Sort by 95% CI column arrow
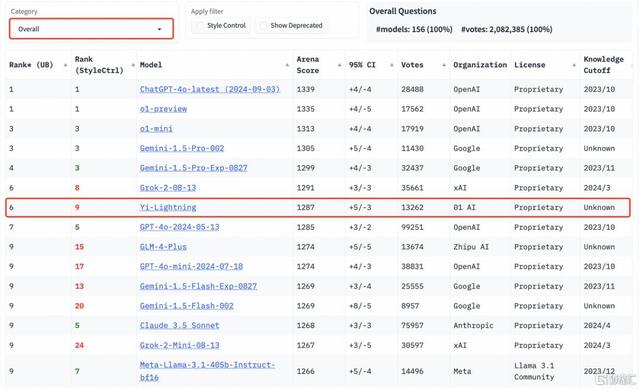 [x=391, y=65]
